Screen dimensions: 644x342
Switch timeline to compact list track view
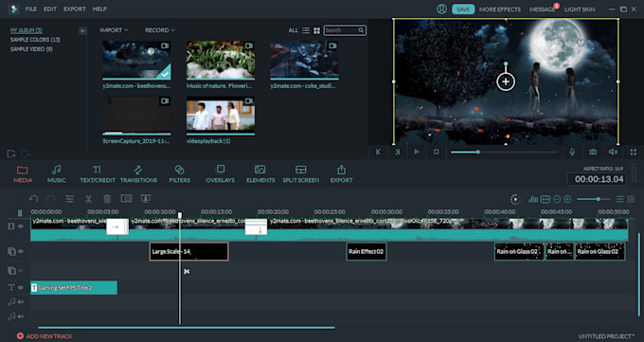[620, 199]
